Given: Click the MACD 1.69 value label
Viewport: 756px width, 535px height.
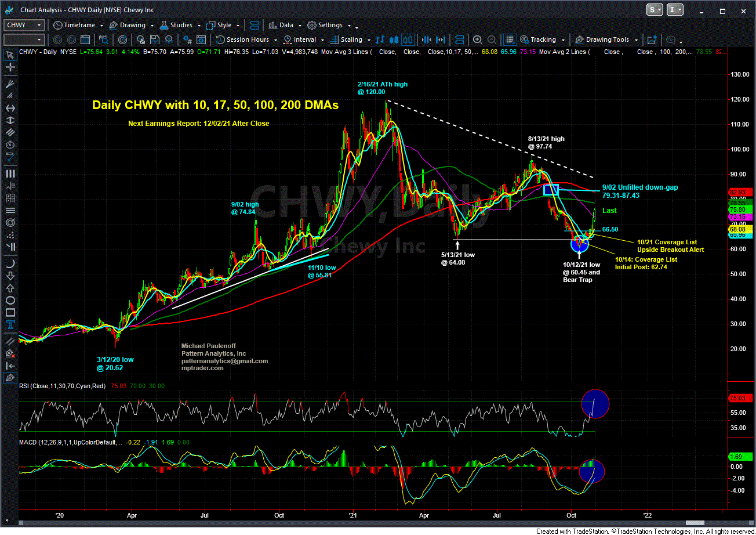Looking at the screenshot, I should point(740,456).
